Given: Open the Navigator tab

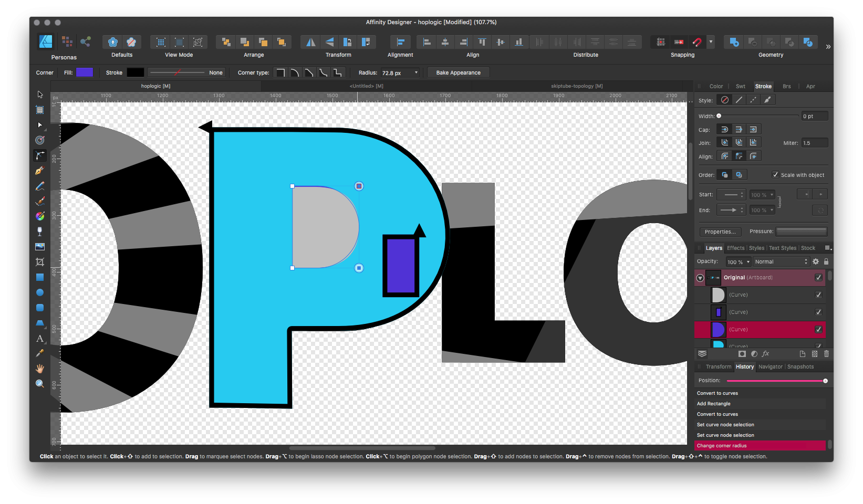Looking at the screenshot, I should [771, 366].
